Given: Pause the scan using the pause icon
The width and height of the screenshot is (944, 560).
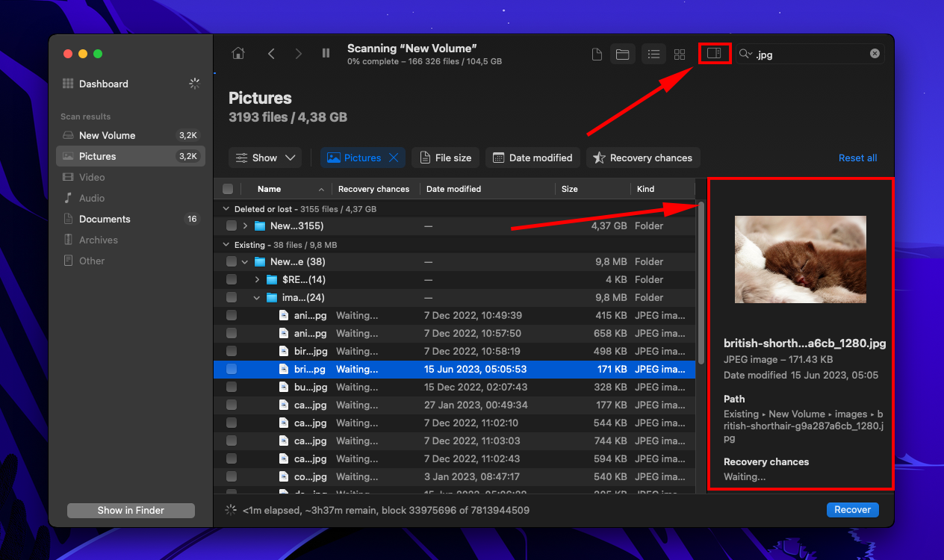Looking at the screenshot, I should (x=326, y=54).
